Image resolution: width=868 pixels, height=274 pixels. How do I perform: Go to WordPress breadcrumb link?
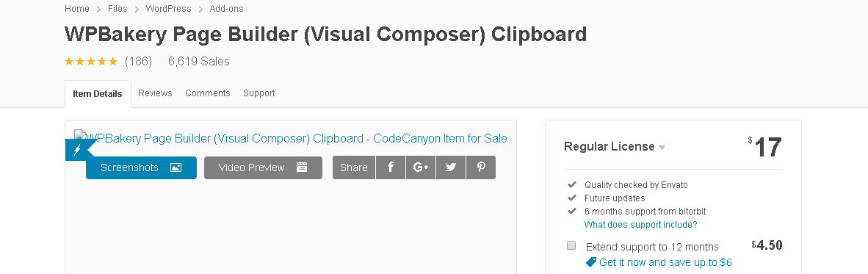(x=168, y=9)
